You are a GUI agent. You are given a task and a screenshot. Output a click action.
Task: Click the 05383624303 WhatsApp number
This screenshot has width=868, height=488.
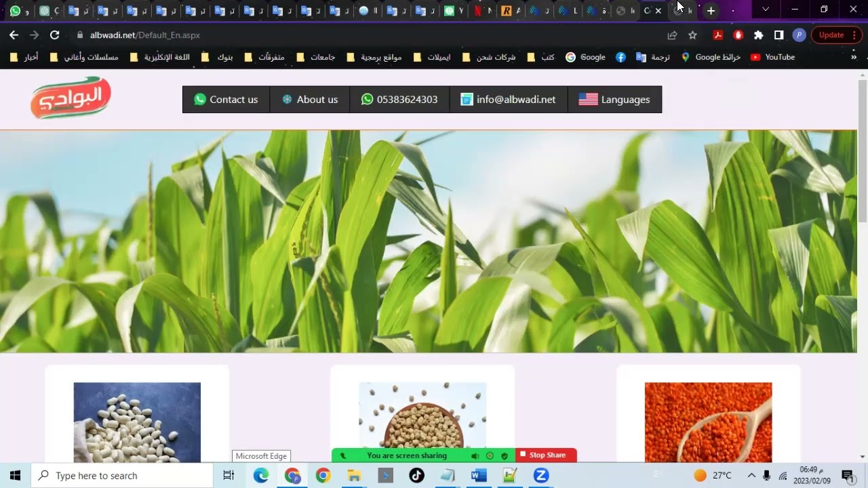tap(399, 100)
